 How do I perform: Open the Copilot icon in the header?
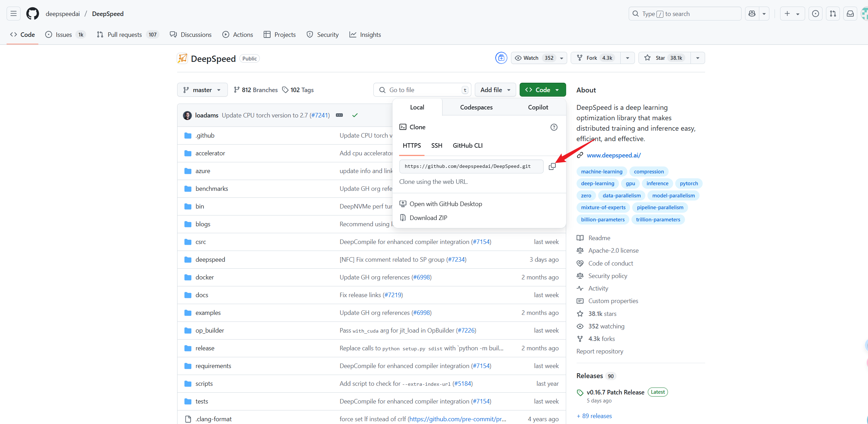[752, 14]
